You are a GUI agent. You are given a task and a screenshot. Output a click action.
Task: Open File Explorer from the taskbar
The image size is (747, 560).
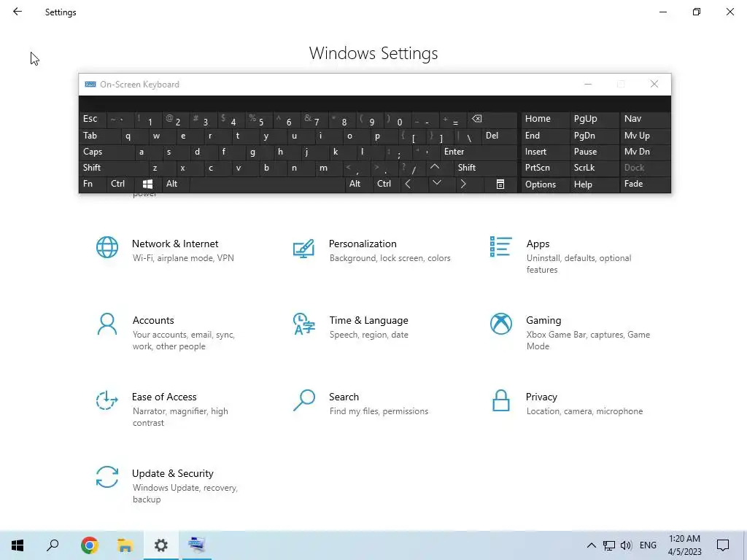pyautogui.click(x=125, y=545)
